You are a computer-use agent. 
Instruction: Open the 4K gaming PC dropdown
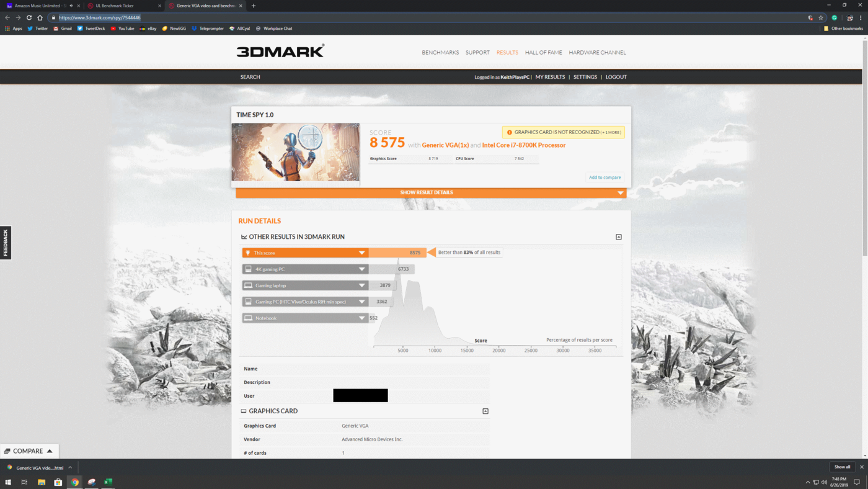click(361, 269)
